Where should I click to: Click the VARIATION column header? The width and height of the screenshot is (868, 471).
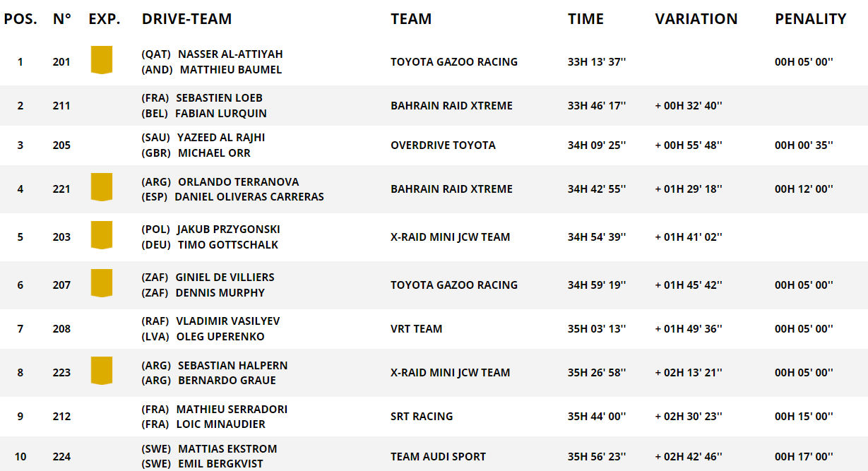(x=696, y=19)
